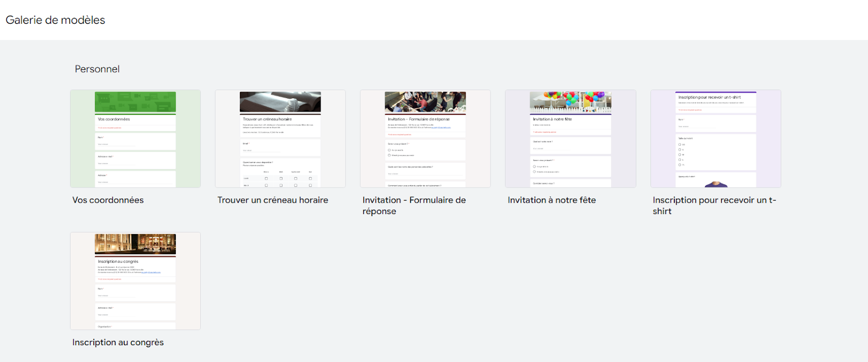This screenshot has height=362, width=868.
Task: Open the Invitation à notre fête thumbnail
Action: (x=571, y=139)
